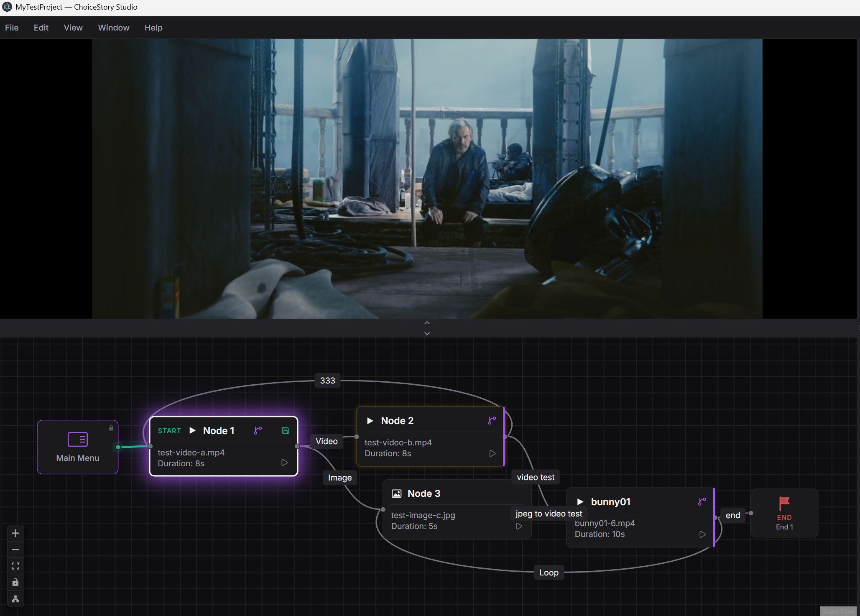The height and width of the screenshot is (616, 860).
Task: Select the 'end' edge label
Action: (733, 515)
